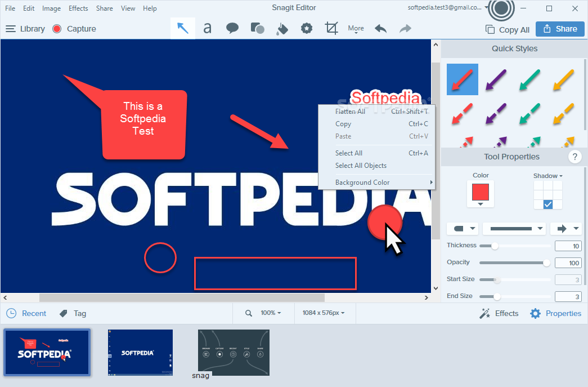
Task: Click the End Size value field
Action: [568, 296]
